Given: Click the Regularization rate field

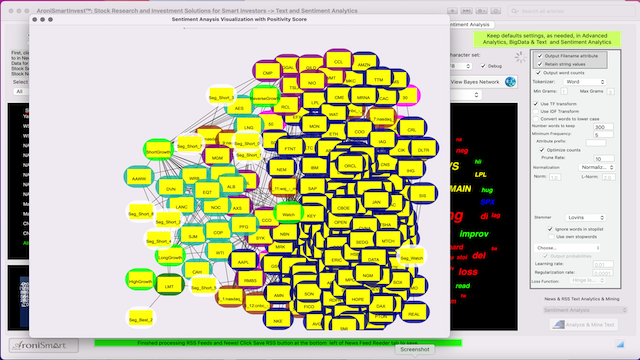Looking at the screenshot, I should 603,273.
